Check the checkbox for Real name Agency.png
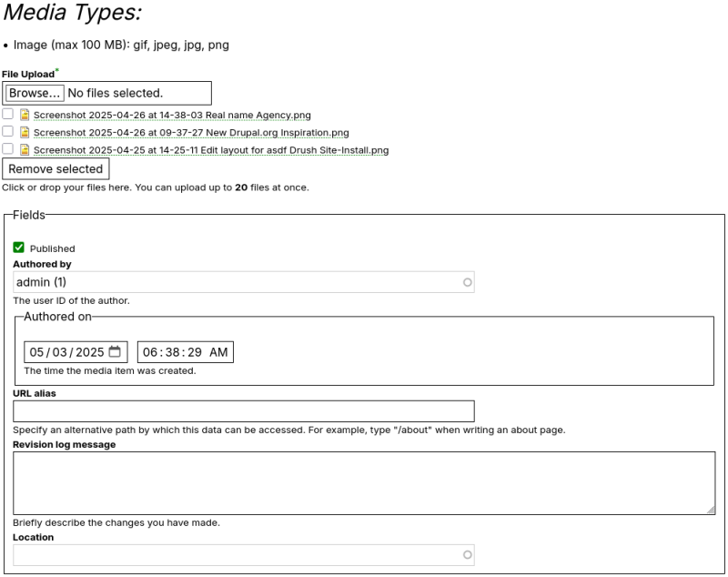The width and height of the screenshot is (728, 577). [x=8, y=116]
